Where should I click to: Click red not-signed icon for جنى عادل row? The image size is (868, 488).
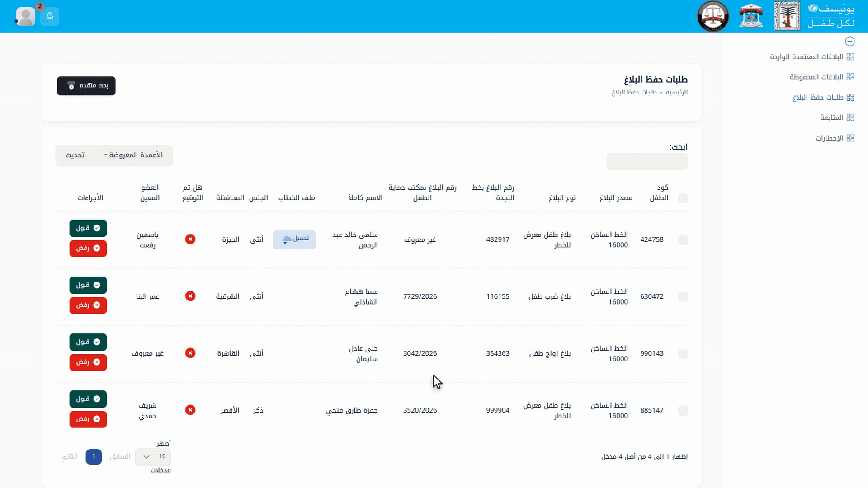tap(190, 353)
